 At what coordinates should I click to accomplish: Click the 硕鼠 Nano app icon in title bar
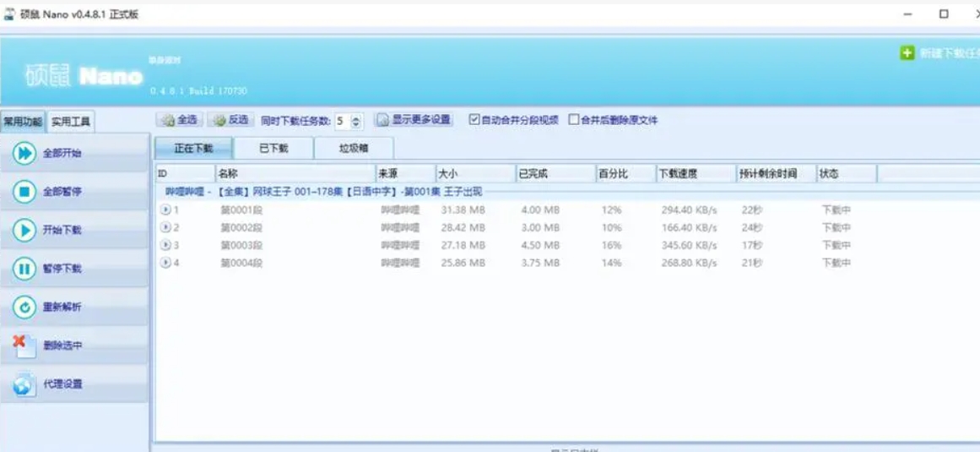tap(9, 14)
